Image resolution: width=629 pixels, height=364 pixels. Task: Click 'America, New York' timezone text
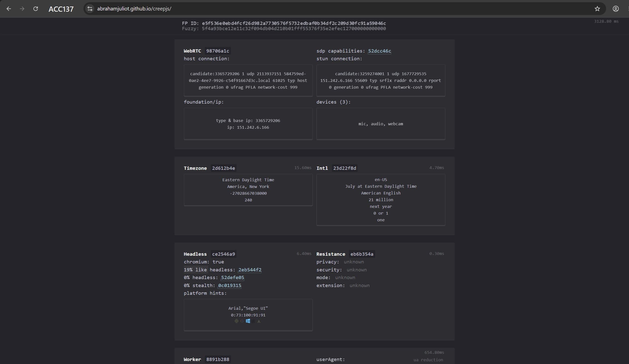click(x=248, y=186)
